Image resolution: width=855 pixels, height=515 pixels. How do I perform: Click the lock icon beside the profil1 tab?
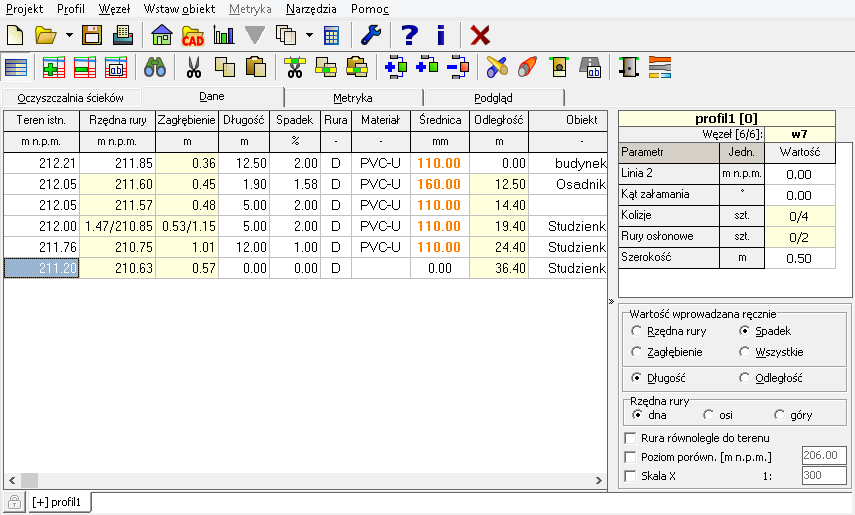pos(14,502)
